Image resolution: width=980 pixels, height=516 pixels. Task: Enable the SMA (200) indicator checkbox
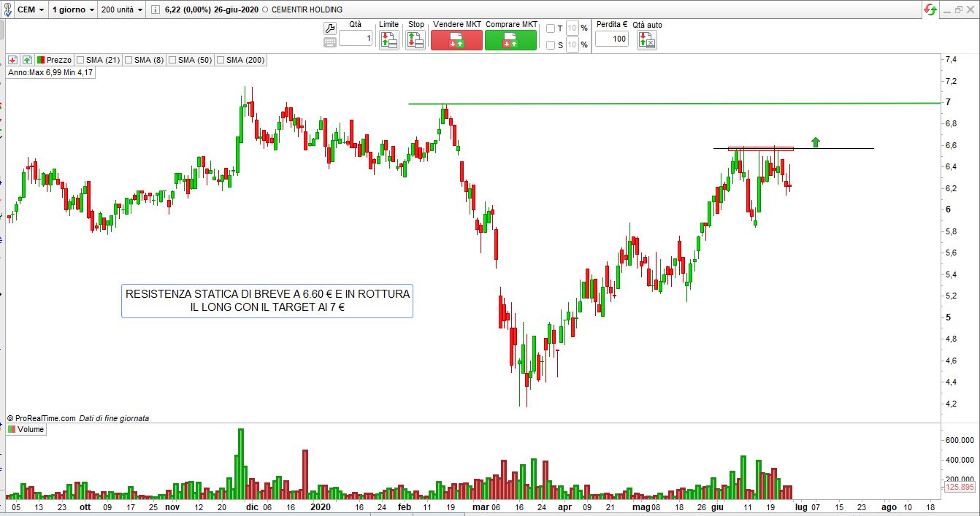point(220,60)
